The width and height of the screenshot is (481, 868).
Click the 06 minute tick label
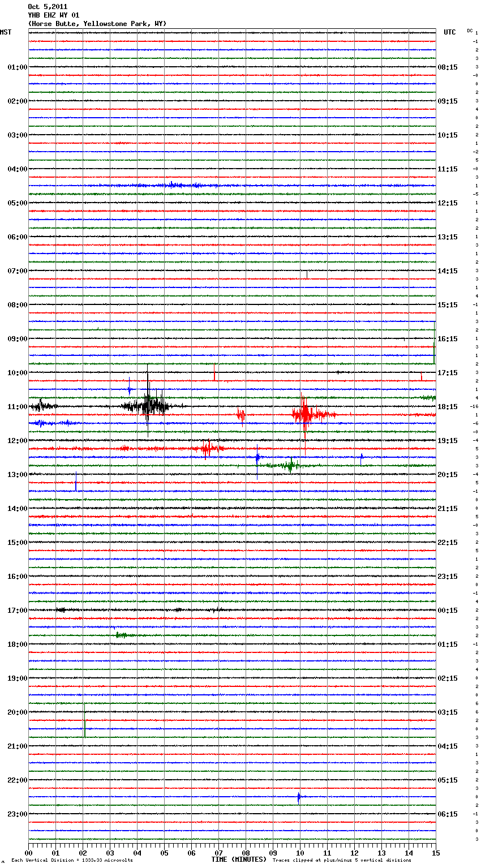pyautogui.click(x=191, y=853)
